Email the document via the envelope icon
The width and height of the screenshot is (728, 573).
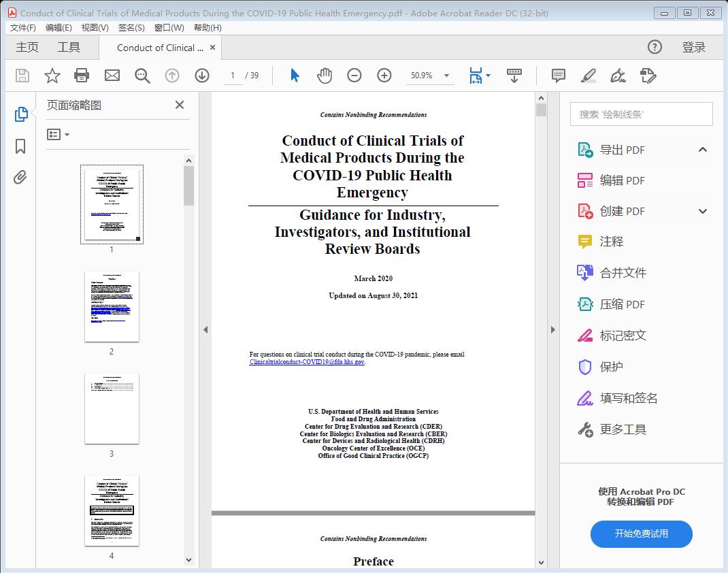coord(112,76)
